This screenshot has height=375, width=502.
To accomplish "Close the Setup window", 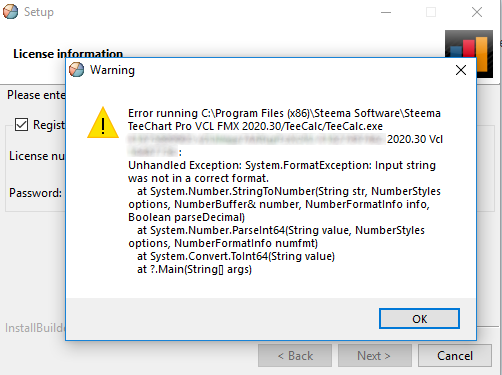I will pos(477,12).
